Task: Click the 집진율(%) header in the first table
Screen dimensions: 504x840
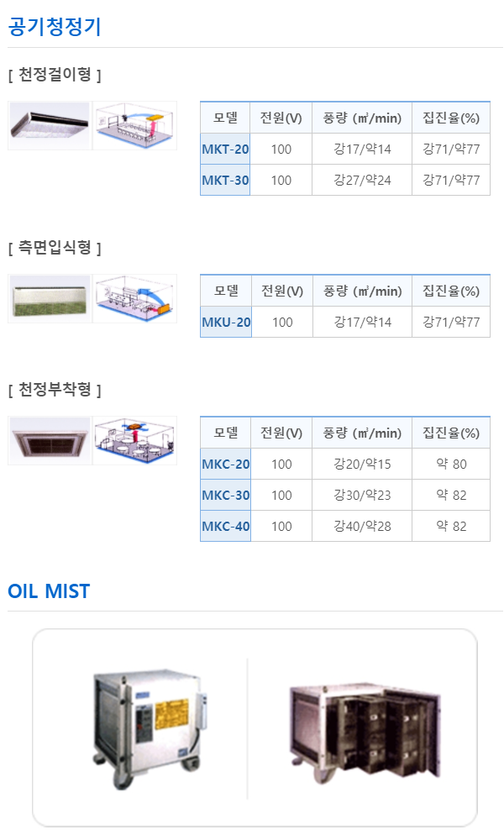Action: pyautogui.click(x=451, y=118)
